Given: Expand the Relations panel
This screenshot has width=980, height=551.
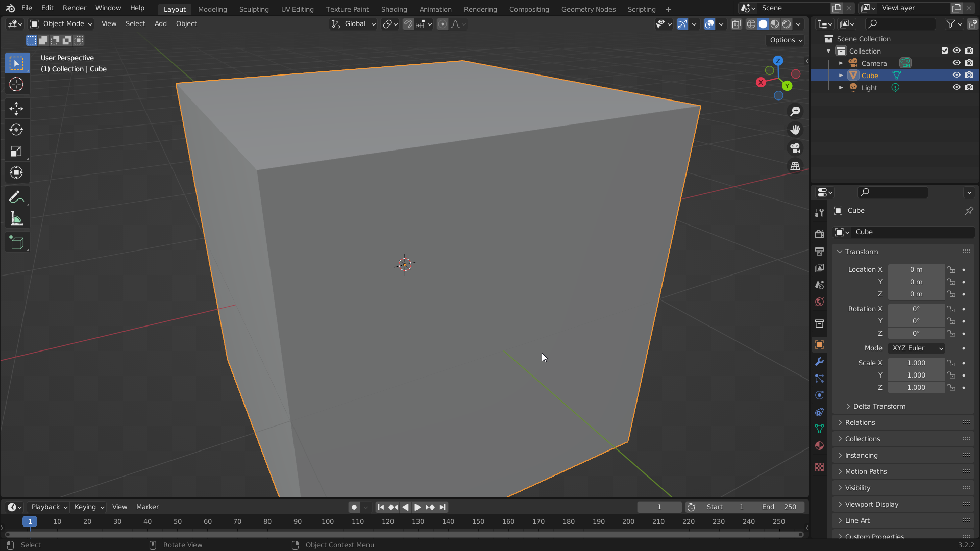Looking at the screenshot, I should click(860, 422).
